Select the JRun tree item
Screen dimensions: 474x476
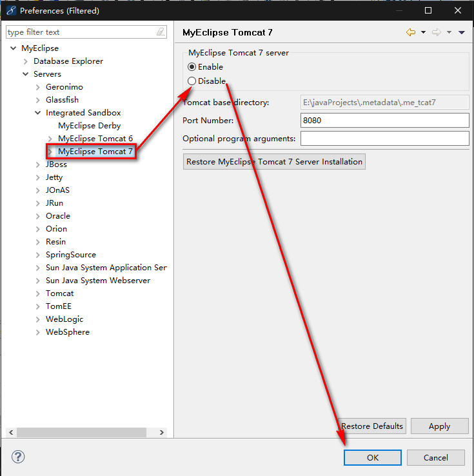point(54,203)
